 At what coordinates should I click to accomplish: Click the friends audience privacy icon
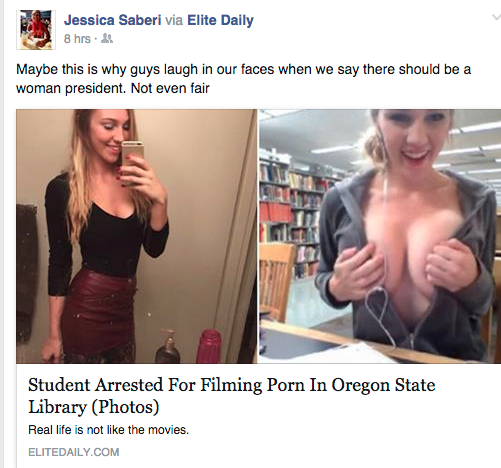[107, 39]
